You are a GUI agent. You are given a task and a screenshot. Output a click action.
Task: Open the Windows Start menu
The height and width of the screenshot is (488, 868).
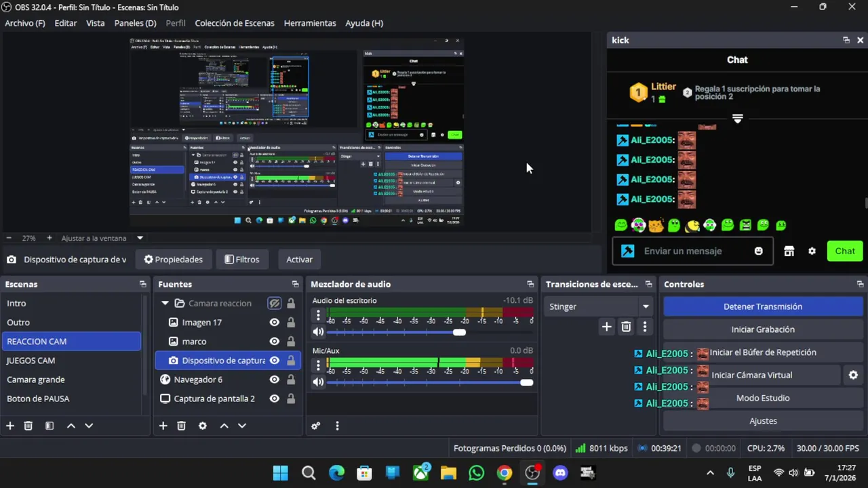pyautogui.click(x=280, y=473)
